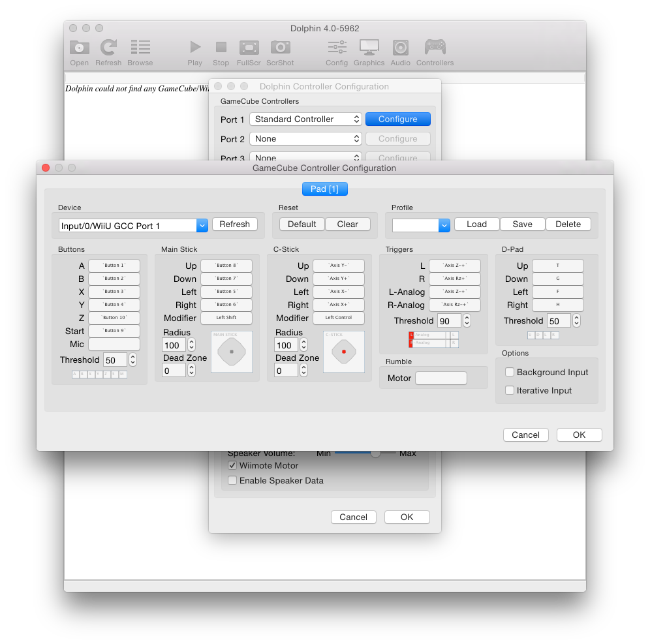Click the empty Mic mapping field
650x644 pixels.
tap(114, 344)
